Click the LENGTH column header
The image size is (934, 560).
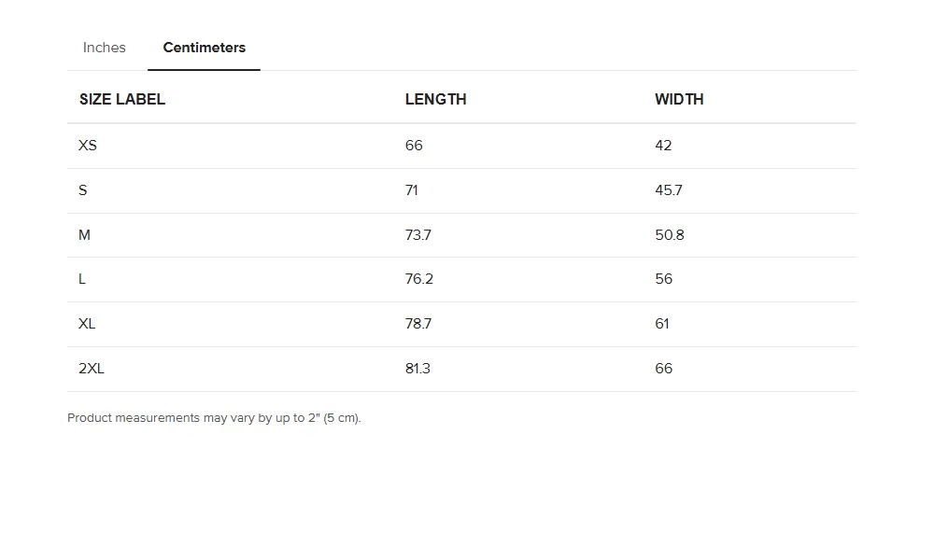point(435,99)
